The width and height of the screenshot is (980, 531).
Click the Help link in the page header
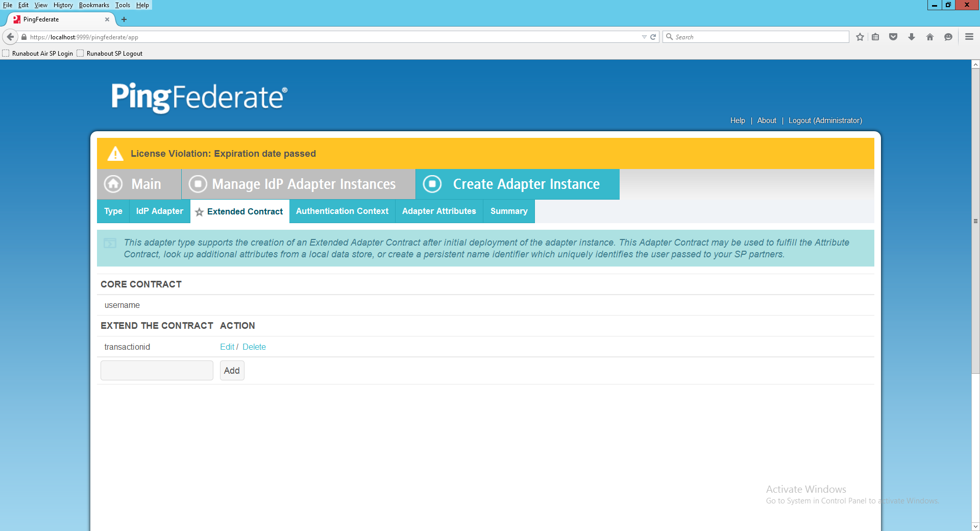point(738,120)
